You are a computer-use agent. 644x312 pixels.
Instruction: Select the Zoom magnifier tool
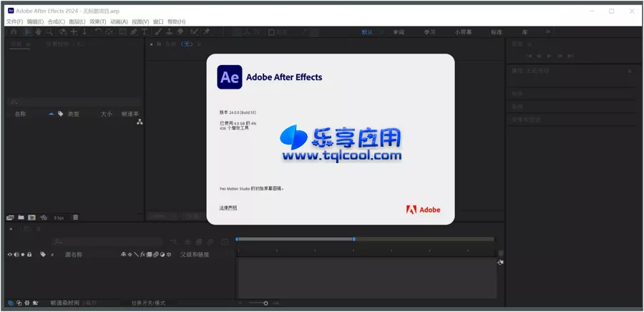click(x=49, y=32)
